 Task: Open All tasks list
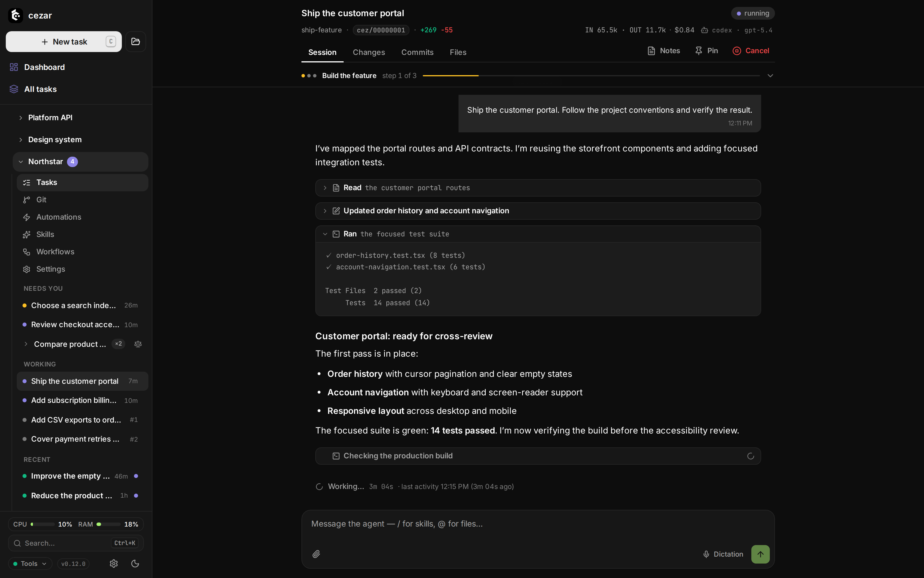coord(76,89)
